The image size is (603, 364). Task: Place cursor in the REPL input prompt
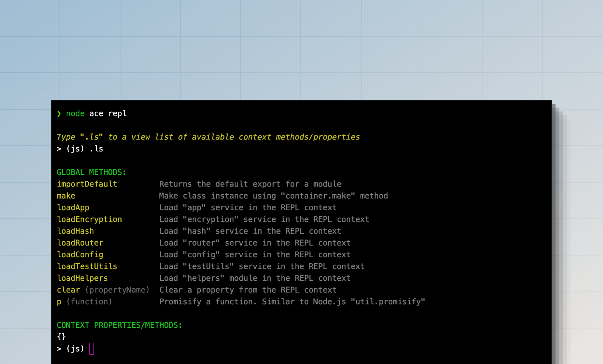[x=92, y=349]
